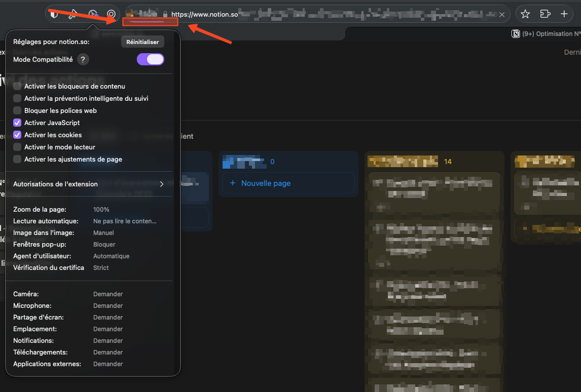The image size is (581, 392).
Task: Open the website settings gear icon
Action: [x=93, y=14]
